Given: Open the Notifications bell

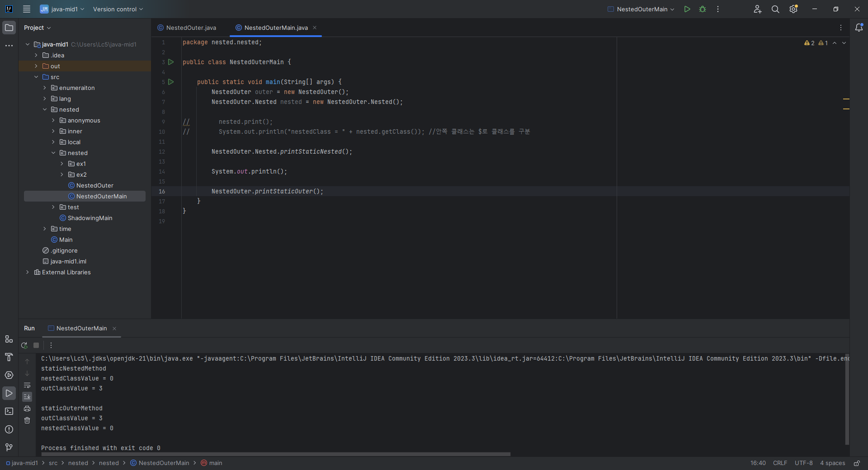Looking at the screenshot, I should tap(859, 28).
